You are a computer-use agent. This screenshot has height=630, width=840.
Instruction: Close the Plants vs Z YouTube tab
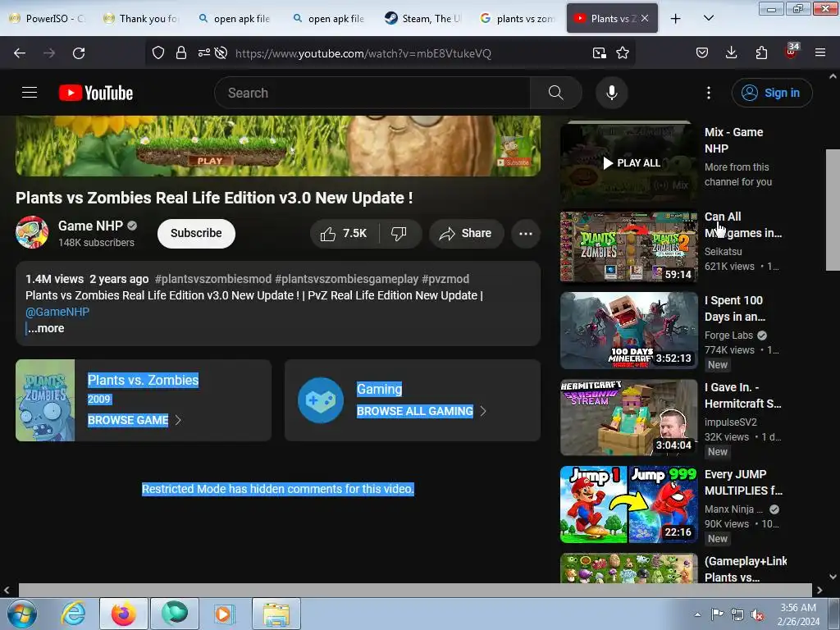coord(645,18)
